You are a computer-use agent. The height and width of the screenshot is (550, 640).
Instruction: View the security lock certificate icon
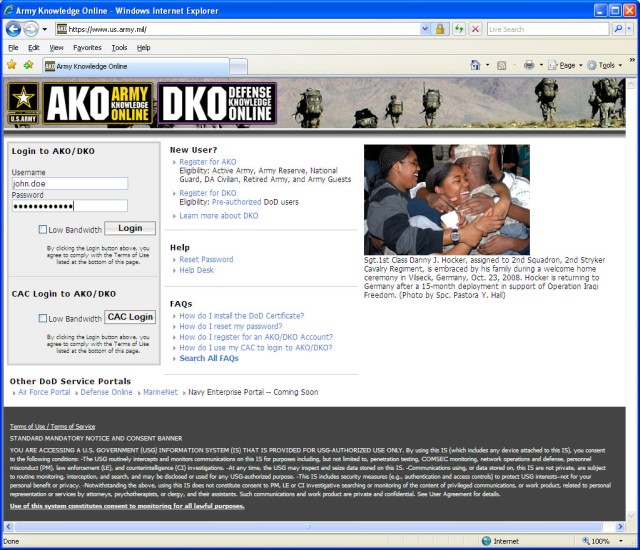tap(440, 29)
